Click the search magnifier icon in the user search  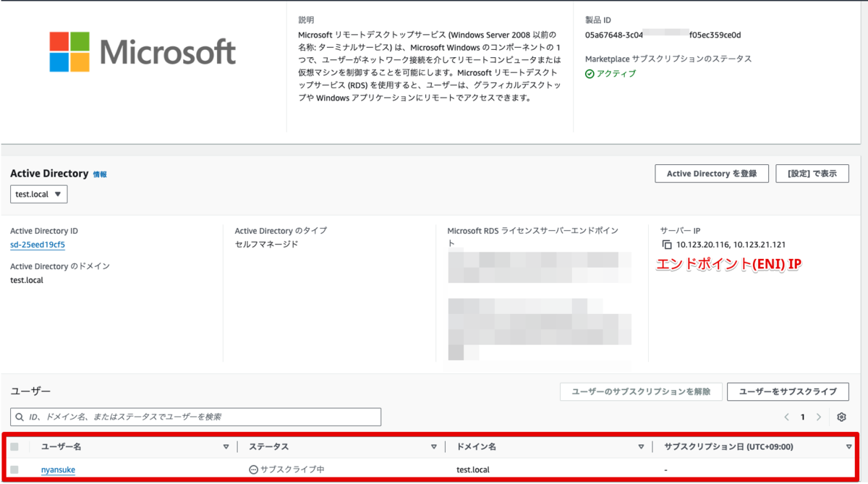coord(20,417)
